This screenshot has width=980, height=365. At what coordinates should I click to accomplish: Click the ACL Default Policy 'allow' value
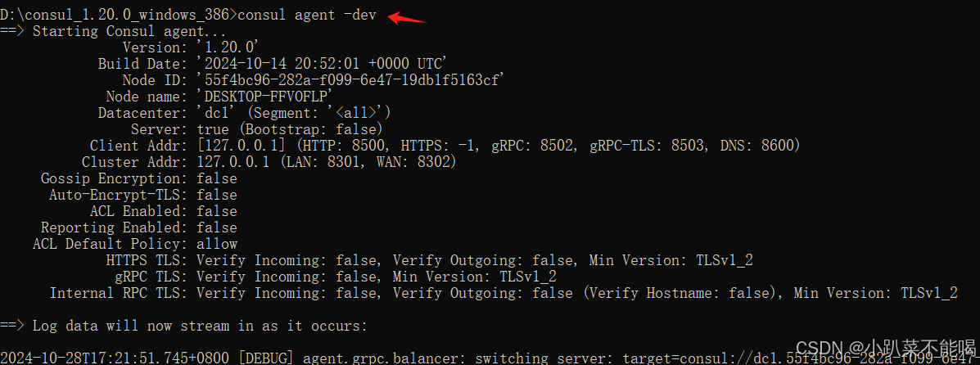point(217,244)
